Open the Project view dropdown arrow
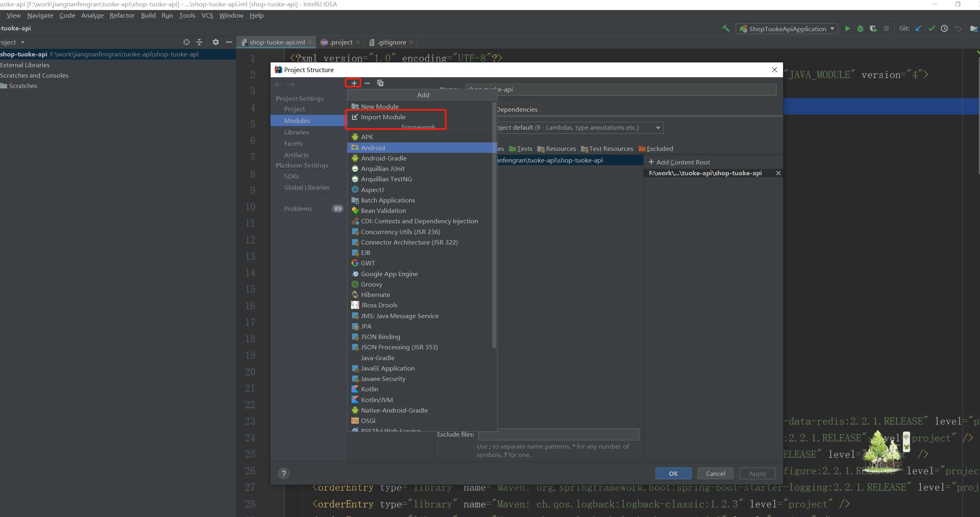 click(x=23, y=42)
